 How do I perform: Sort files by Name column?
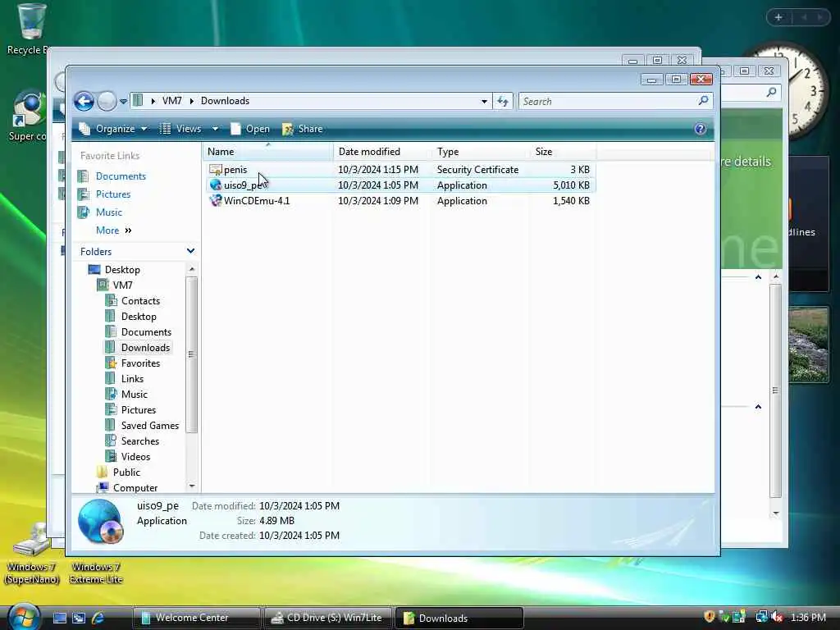tap(268, 152)
